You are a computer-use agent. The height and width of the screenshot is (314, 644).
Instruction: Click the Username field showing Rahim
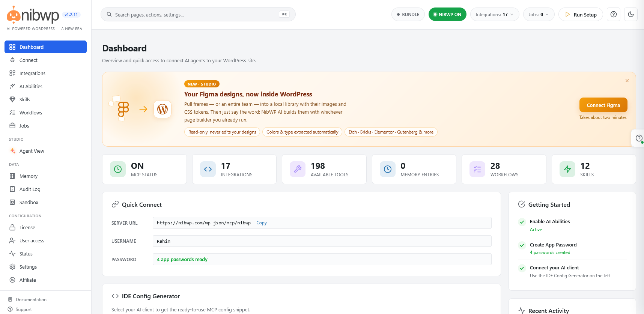pyautogui.click(x=322, y=241)
